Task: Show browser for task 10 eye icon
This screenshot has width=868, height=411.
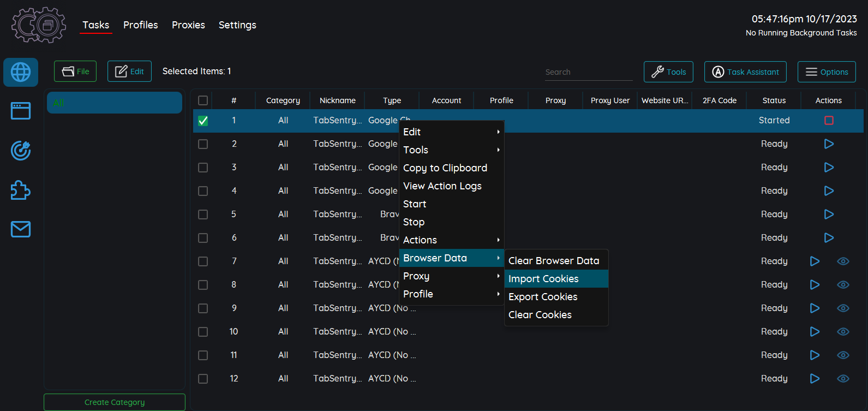Action: [843, 331]
